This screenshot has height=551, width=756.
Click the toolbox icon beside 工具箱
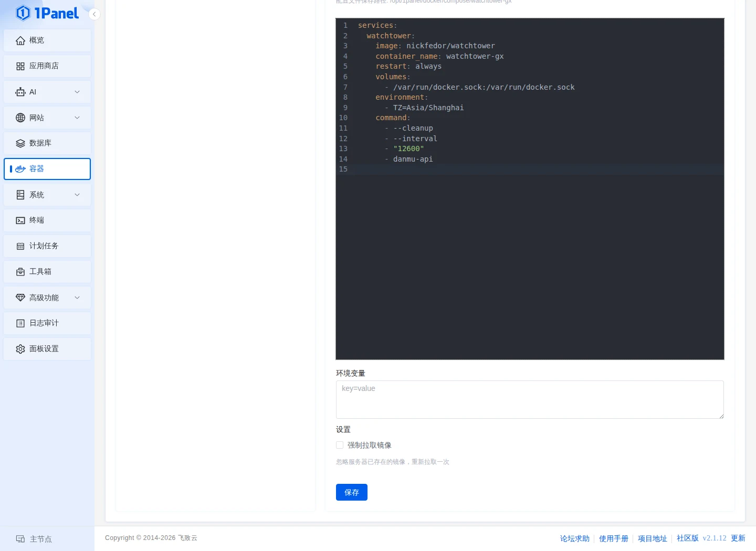pos(20,272)
